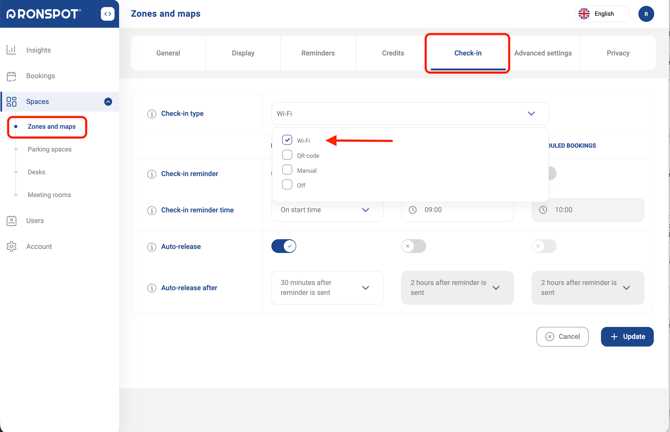Click the Account gear icon

pos(11,247)
